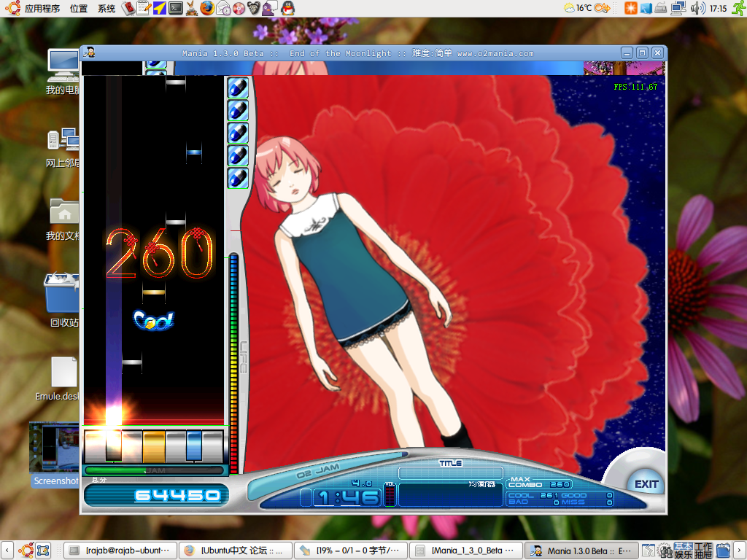Click the VOL level meter
747x560 pixels.
point(390,494)
